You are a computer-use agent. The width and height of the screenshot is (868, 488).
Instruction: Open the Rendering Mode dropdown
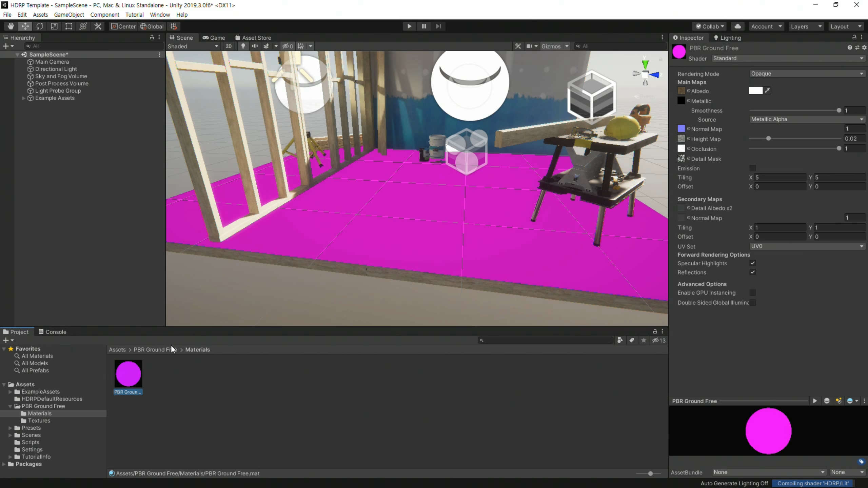(807, 74)
